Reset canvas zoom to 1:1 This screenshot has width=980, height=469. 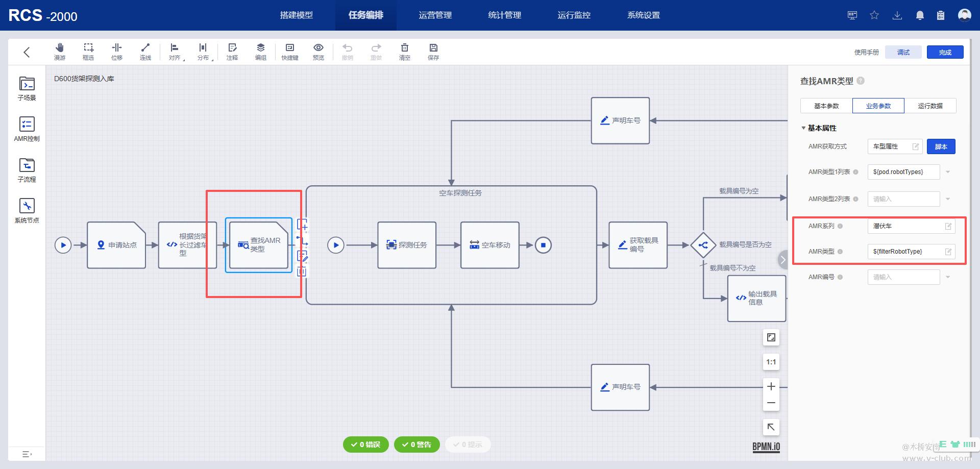pos(771,362)
